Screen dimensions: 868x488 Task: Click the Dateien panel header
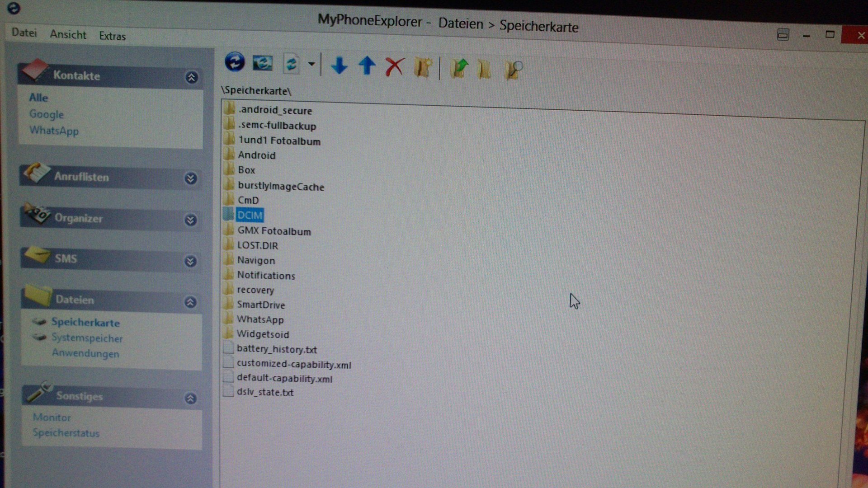(111, 300)
